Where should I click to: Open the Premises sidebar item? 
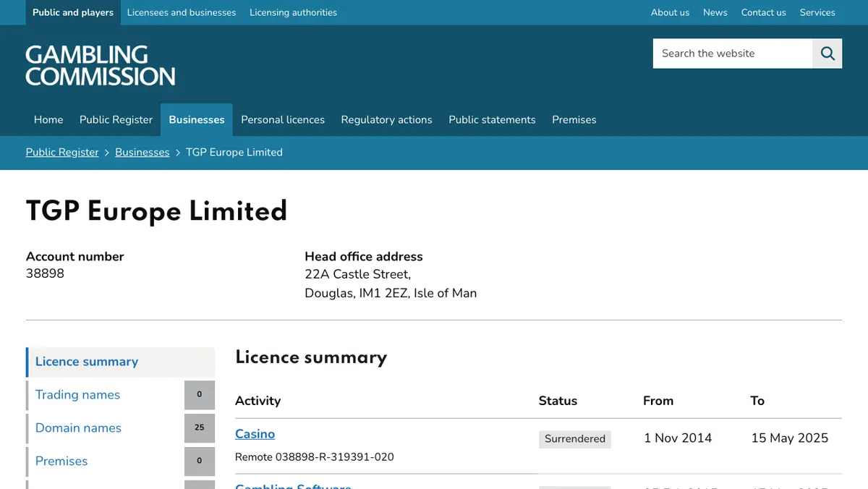pyautogui.click(x=61, y=462)
